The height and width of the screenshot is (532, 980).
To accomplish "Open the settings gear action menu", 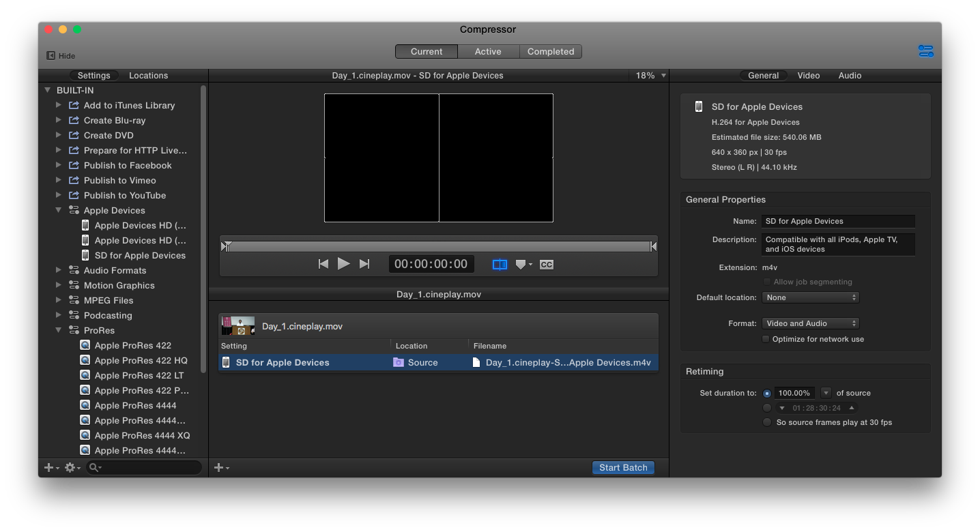I will click(72, 467).
